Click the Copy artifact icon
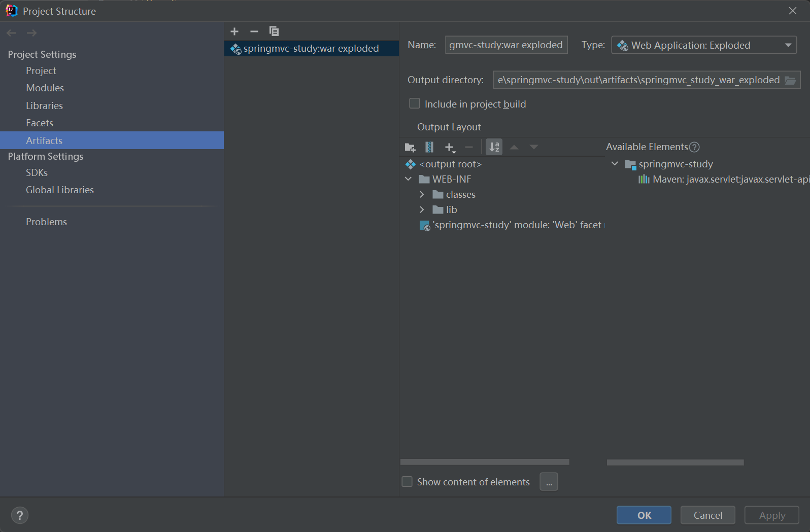 (274, 31)
